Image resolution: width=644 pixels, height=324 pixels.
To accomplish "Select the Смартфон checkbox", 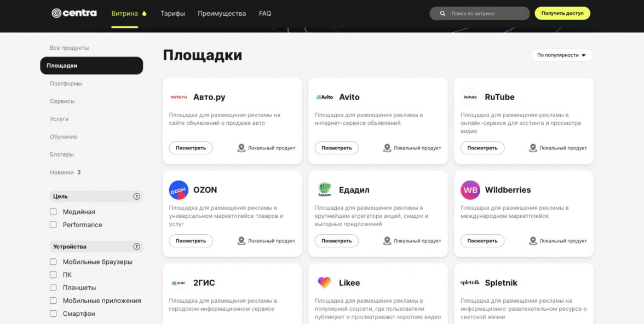I will pyautogui.click(x=53, y=313).
